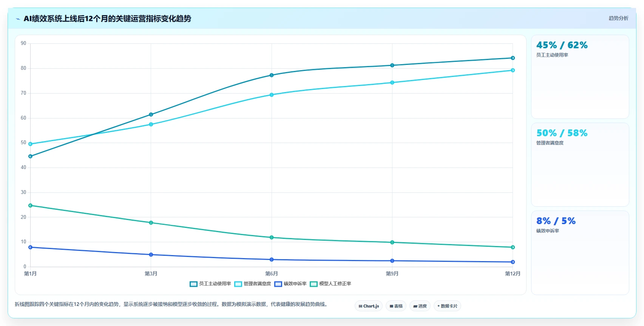Click 绩效申诉率 data point at 第6月

point(272,260)
